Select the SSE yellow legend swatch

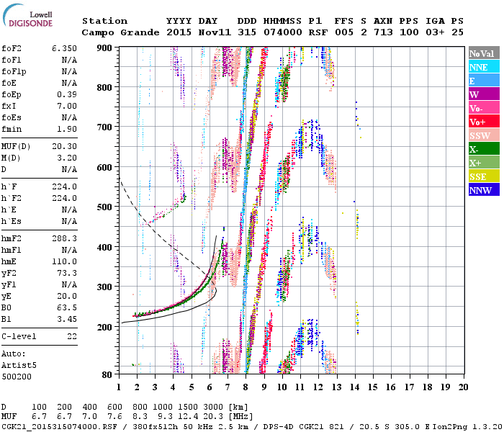(x=484, y=176)
